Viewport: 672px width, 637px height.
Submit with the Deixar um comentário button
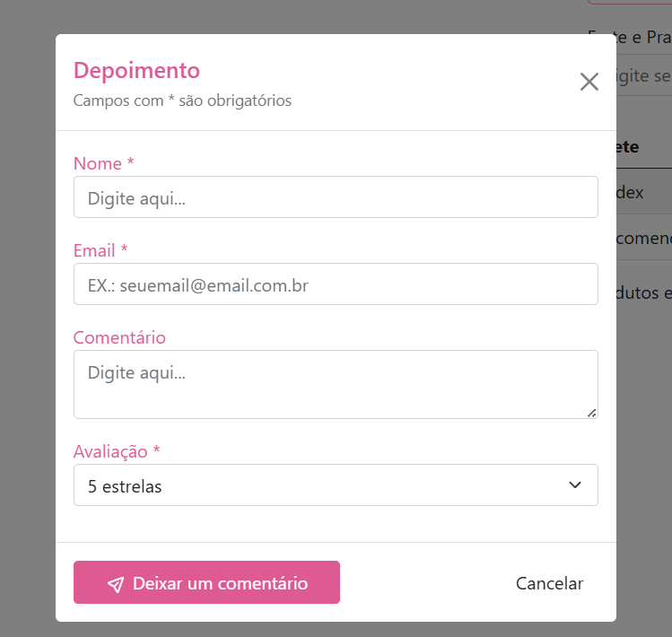click(206, 582)
